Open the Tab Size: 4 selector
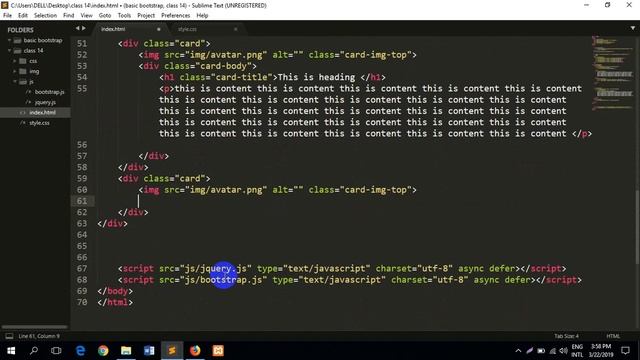 566,336
